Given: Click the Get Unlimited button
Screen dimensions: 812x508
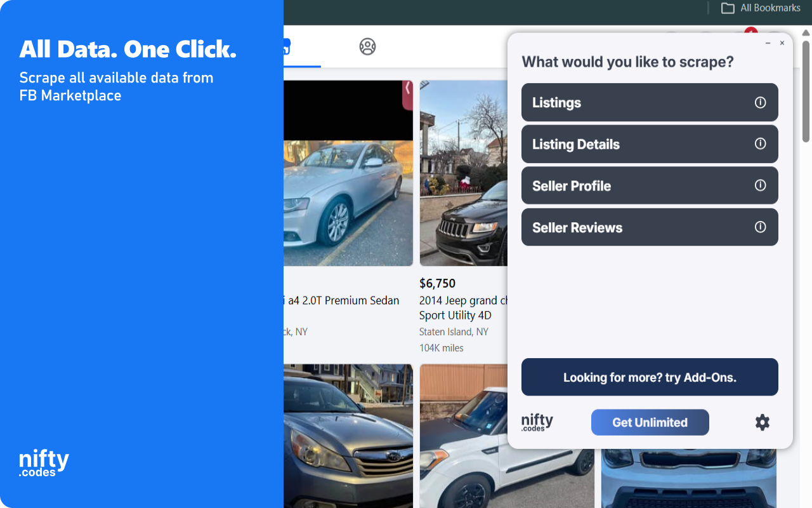Looking at the screenshot, I should point(650,422).
